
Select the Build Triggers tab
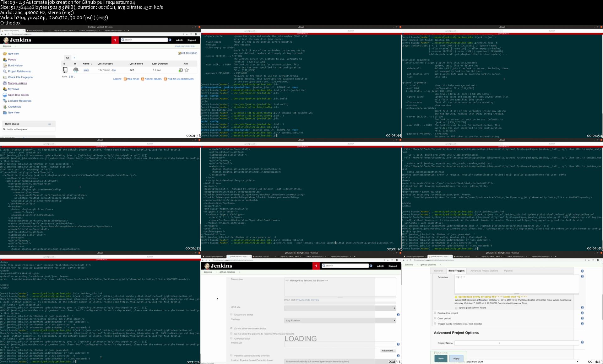point(456,270)
